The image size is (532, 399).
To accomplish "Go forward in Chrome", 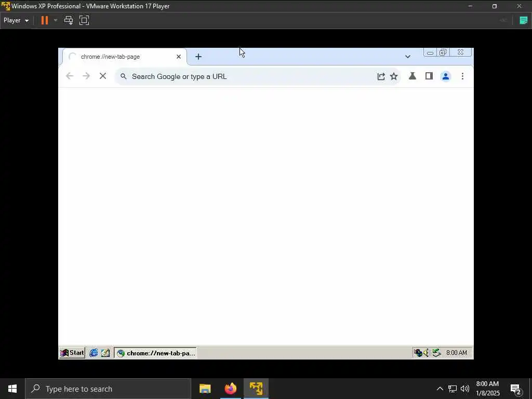I will pos(86,76).
